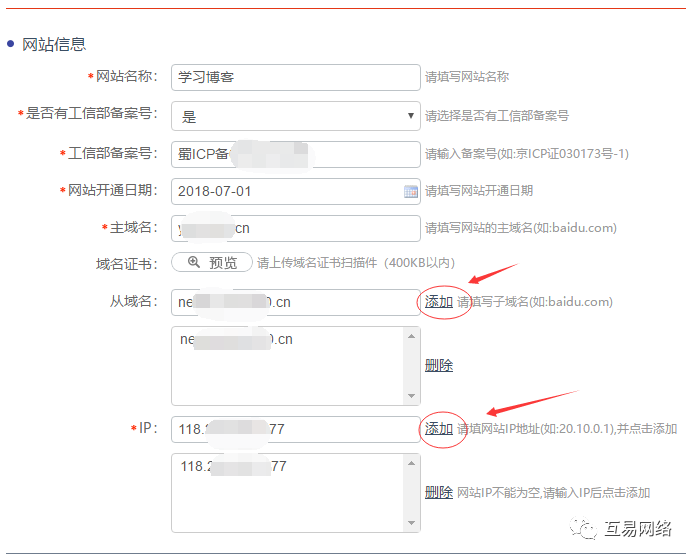Focus the 主域名 input field
The width and height of the screenshot is (694, 560).
coord(296,228)
